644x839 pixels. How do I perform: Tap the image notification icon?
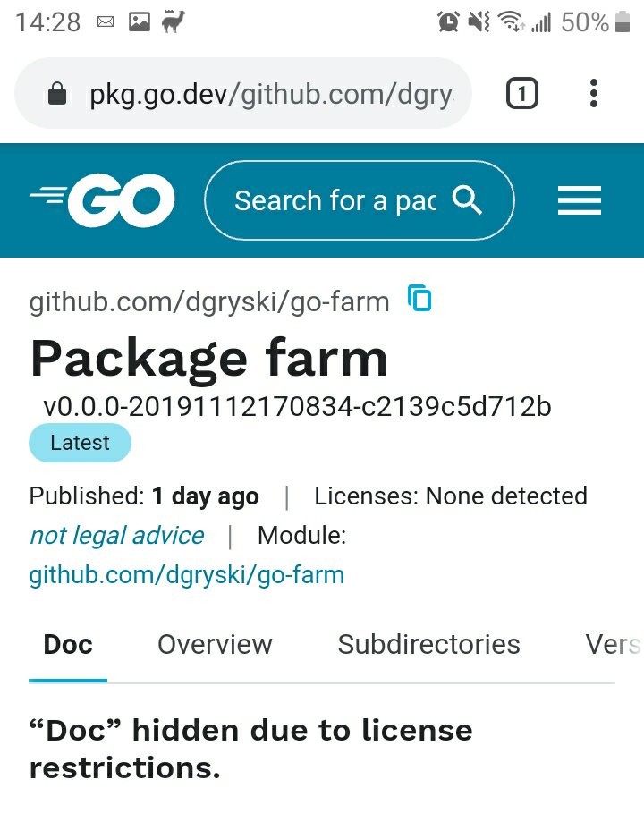pyautogui.click(x=139, y=22)
